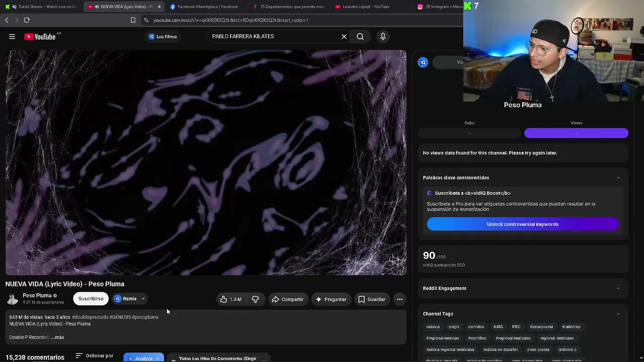644x362 pixels.
Task: Go to the YouTube home logo
Action: (40, 36)
